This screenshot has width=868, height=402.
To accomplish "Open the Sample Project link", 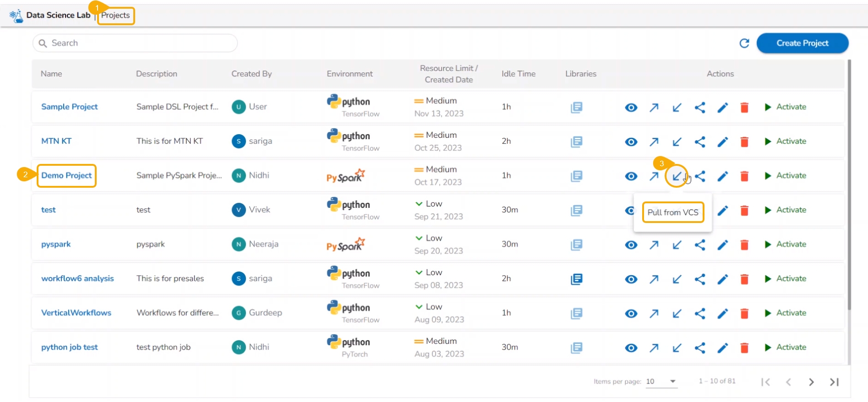I will (69, 107).
